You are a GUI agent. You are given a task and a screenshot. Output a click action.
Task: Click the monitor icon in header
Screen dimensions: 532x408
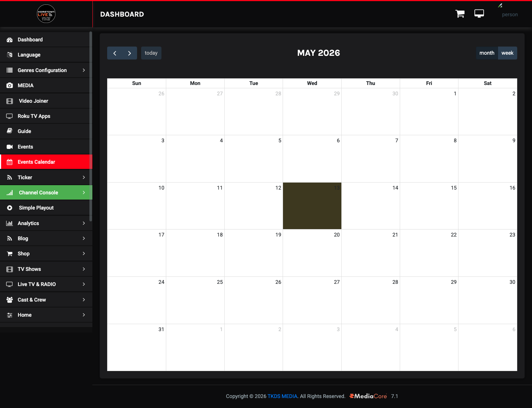click(479, 14)
